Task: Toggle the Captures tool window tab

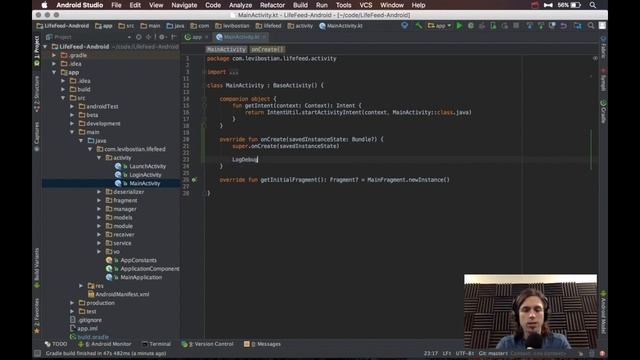Action: coord(37,136)
